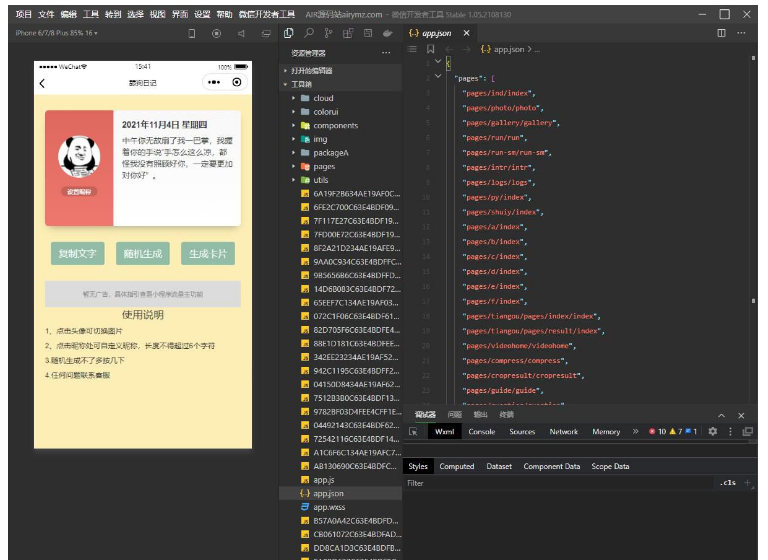Click the split editor icon
This screenshot has height=560, width=768.
(721, 33)
